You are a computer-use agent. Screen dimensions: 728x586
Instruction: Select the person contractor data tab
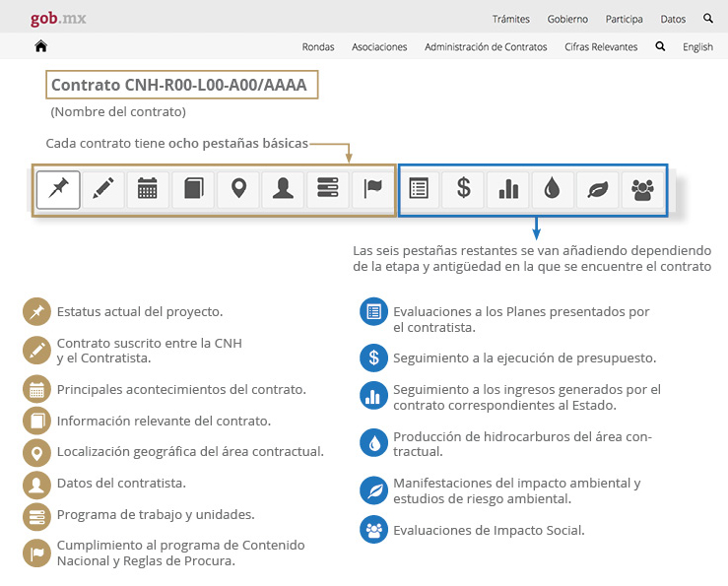click(x=283, y=189)
